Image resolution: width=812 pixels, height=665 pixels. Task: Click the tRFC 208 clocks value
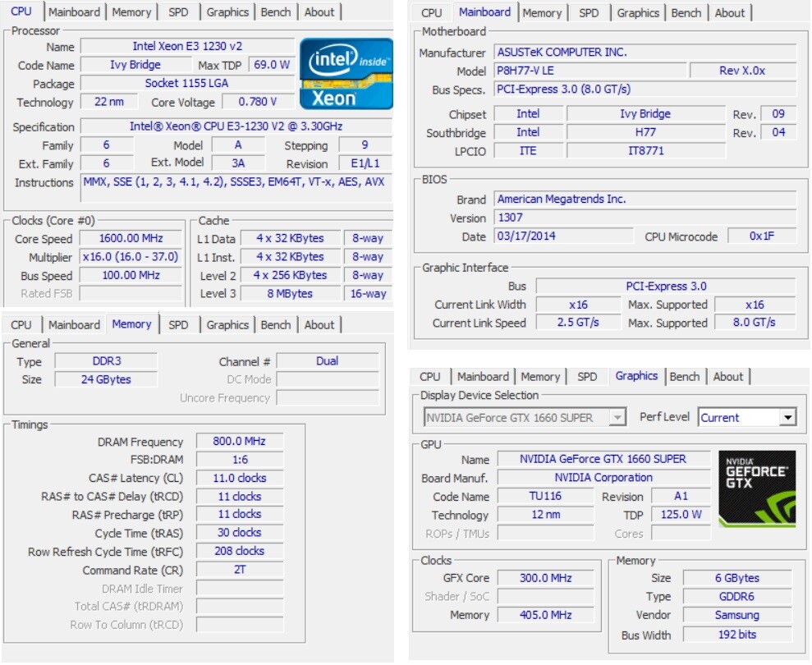tap(239, 551)
